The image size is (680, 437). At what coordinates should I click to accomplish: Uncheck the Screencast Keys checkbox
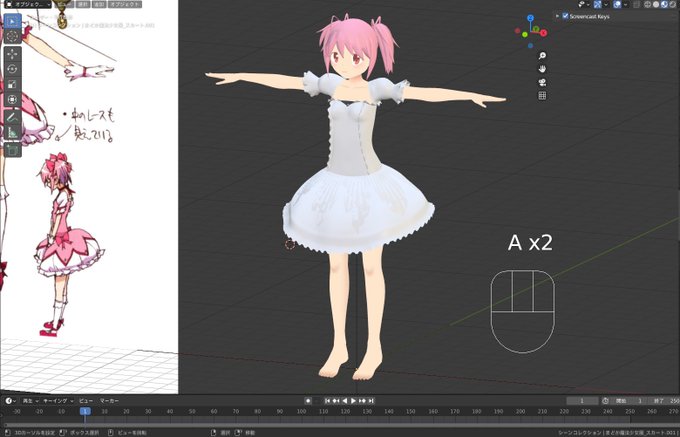pyautogui.click(x=566, y=16)
